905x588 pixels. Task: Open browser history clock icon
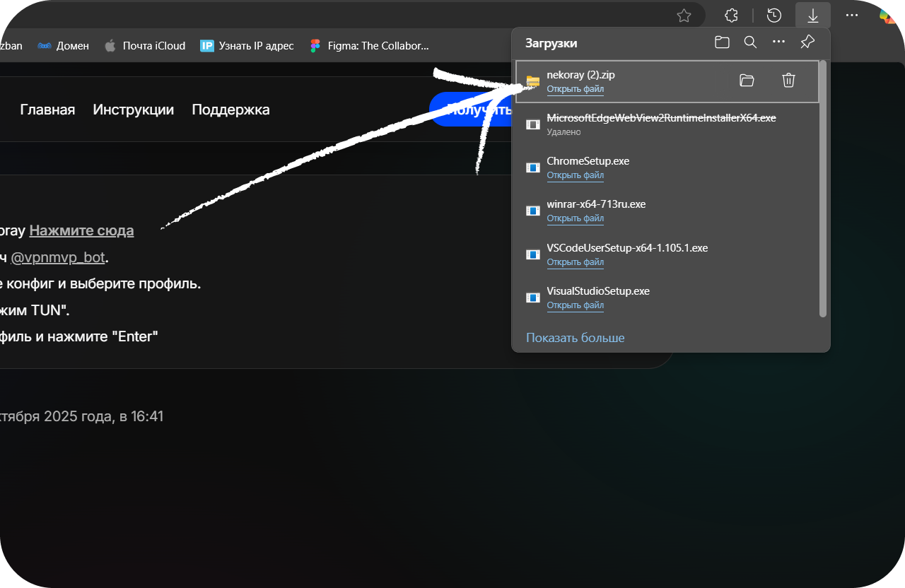point(774,15)
